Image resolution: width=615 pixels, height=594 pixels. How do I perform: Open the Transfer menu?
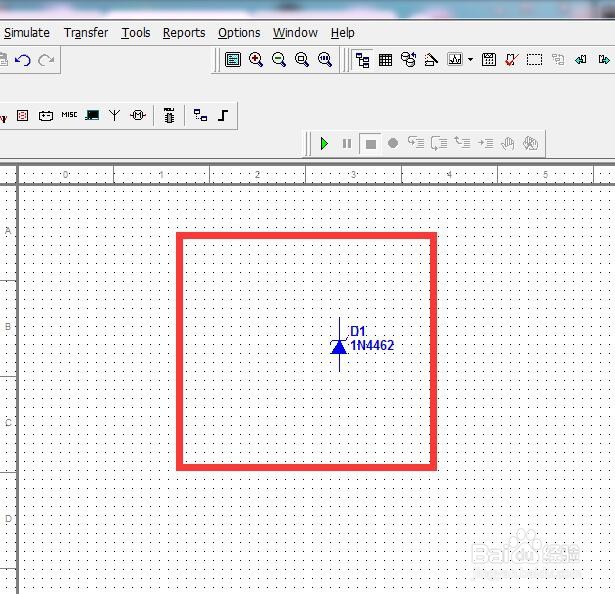86,33
